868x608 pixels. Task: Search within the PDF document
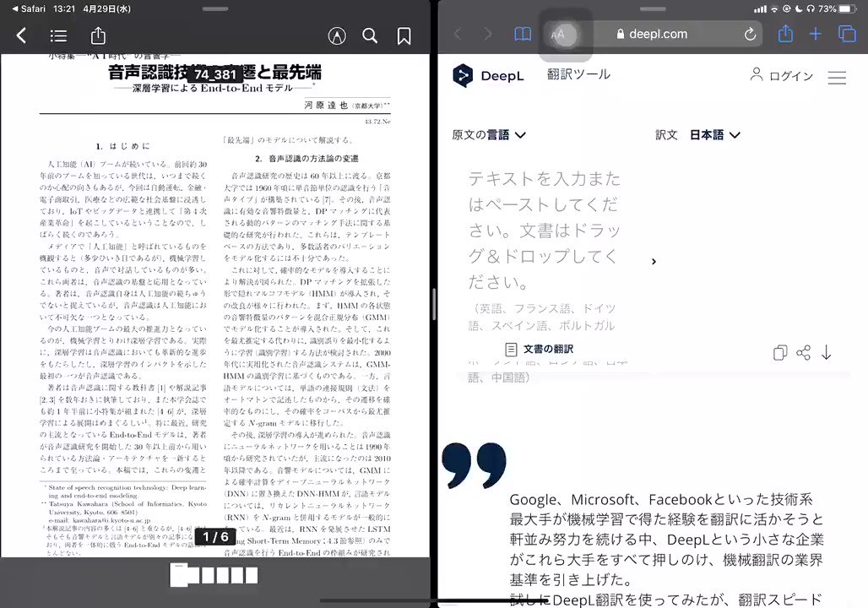tap(370, 36)
